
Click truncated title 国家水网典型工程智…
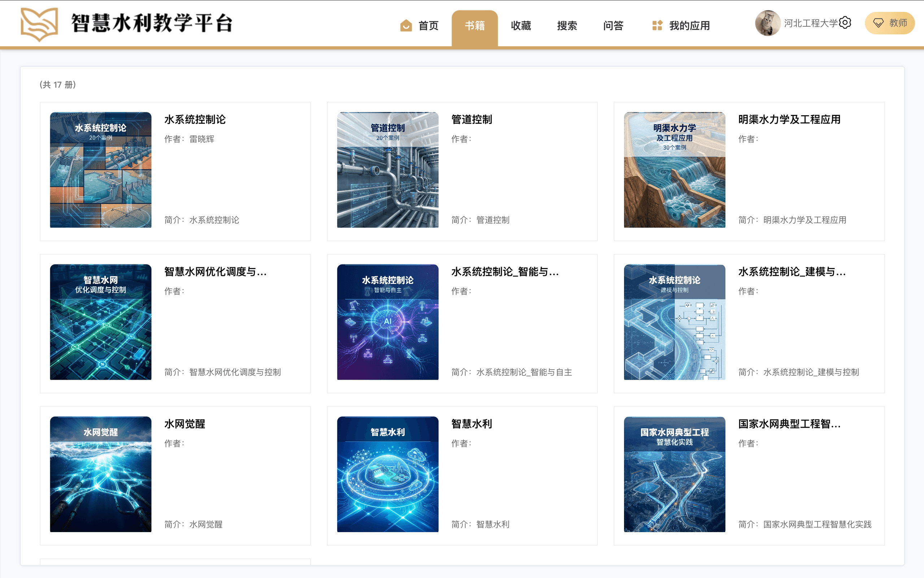pyautogui.click(x=789, y=423)
